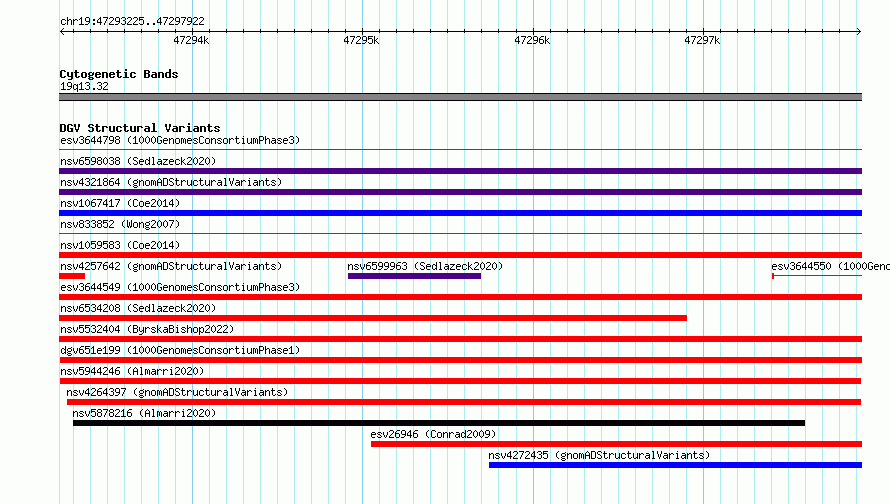890x504 pixels.
Task: Open the nsv6599963 (Sedlazeck2020) label
Action: (425, 266)
